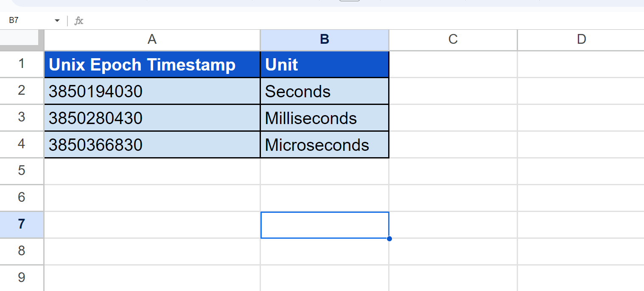The width and height of the screenshot is (644, 291).
Task: Select the row 5 header
Action: pos(22,171)
